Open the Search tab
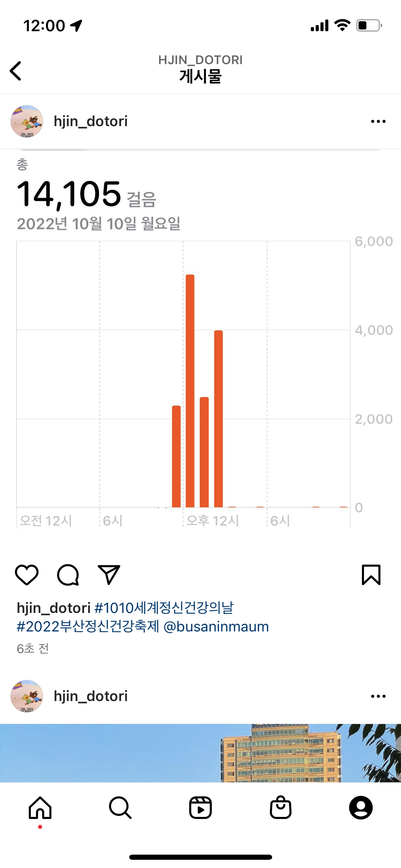Screen dimensions: 401x868 pyautogui.click(x=120, y=808)
